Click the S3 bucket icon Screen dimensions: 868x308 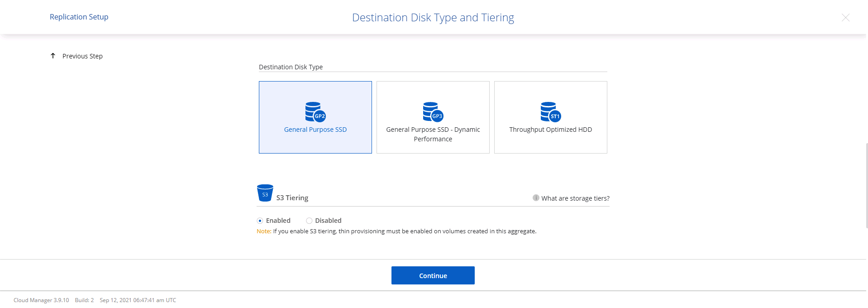(x=265, y=193)
